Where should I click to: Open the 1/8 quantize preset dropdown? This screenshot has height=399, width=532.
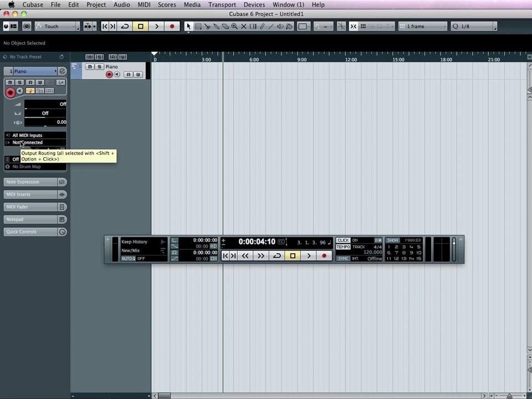pyautogui.click(x=474, y=27)
